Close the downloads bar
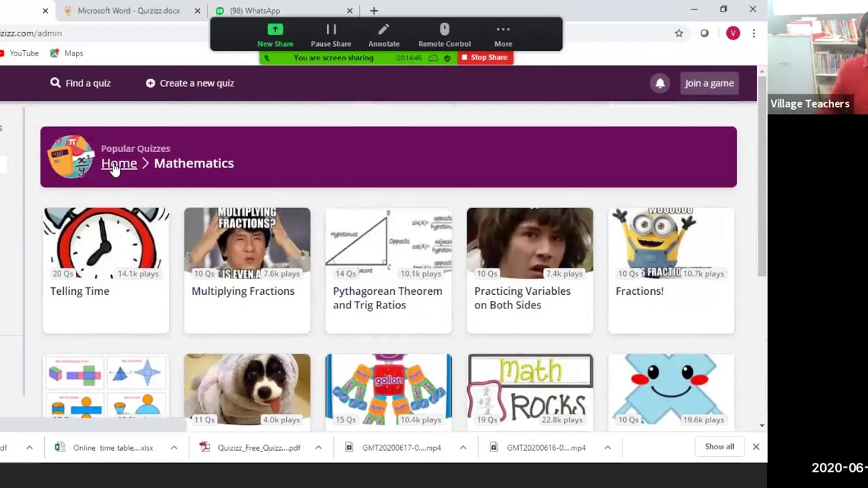This screenshot has height=488, width=868. tap(755, 447)
